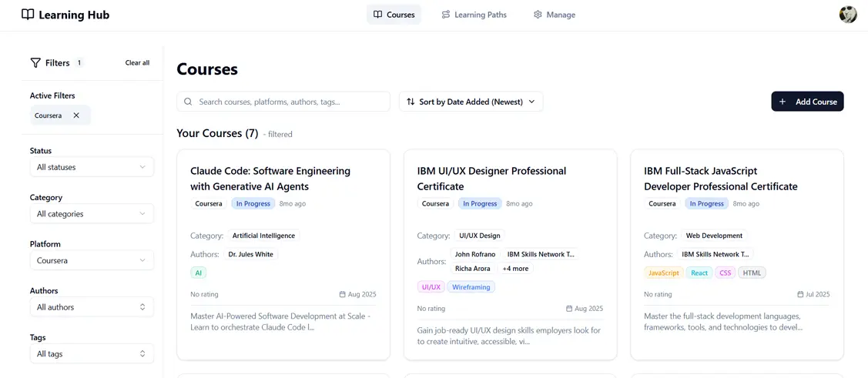Focus the course search field
Viewport: 868px width, 378px height.
(x=283, y=102)
